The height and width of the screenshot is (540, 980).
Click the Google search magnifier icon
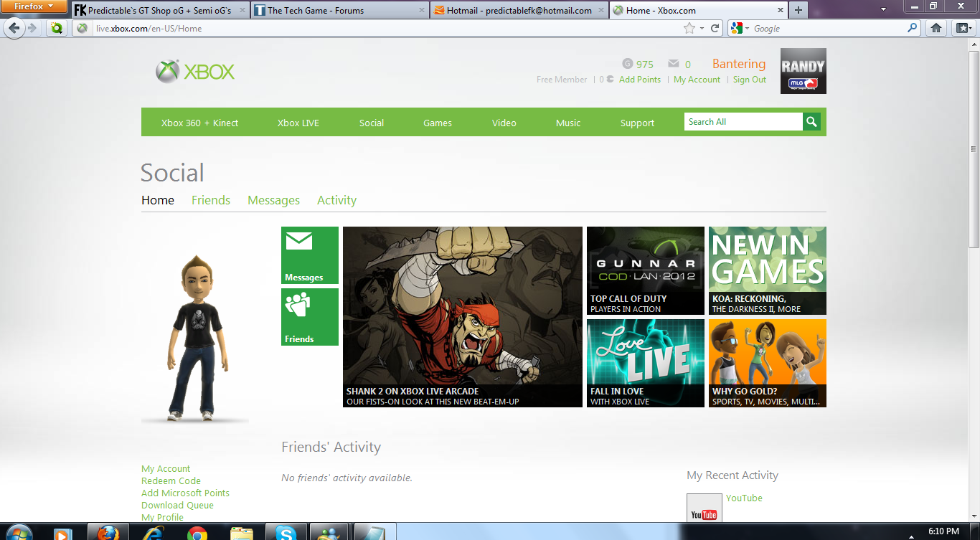pyautogui.click(x=913, y=28)
